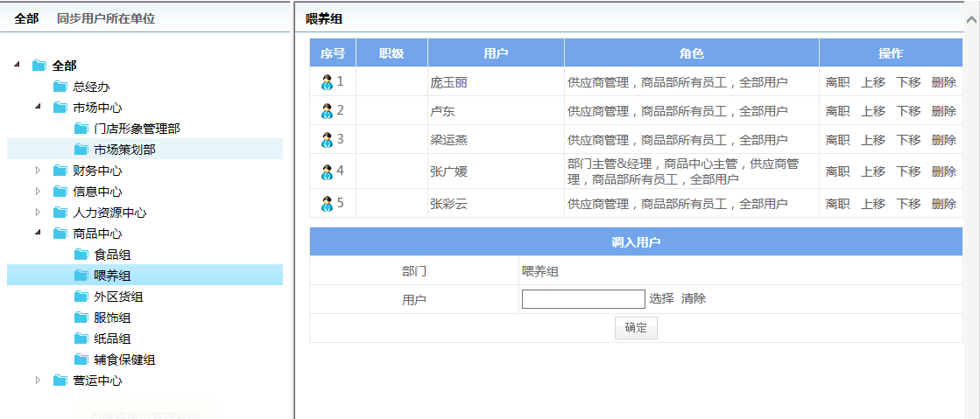
Task: Click 下移 for user 卢东
Action: (x=909, y=111)
